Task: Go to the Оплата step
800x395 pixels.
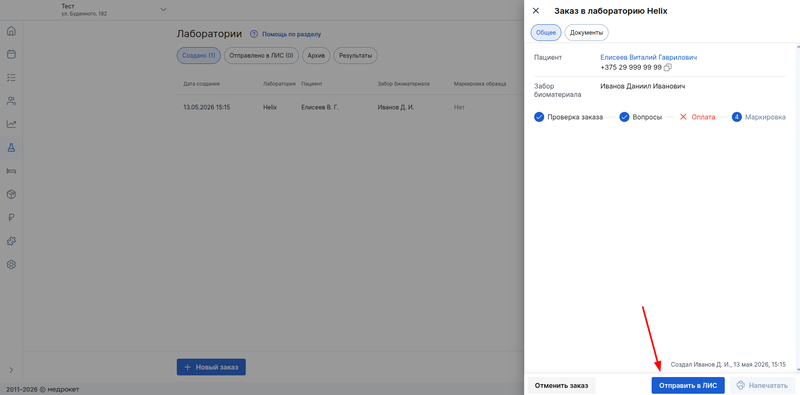Action: (x=697, y=117)
